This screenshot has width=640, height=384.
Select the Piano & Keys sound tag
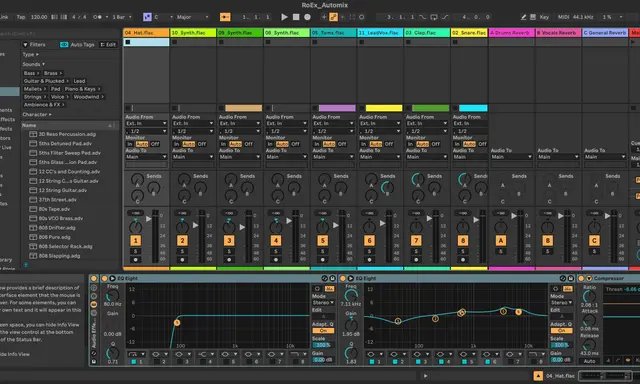82,89
